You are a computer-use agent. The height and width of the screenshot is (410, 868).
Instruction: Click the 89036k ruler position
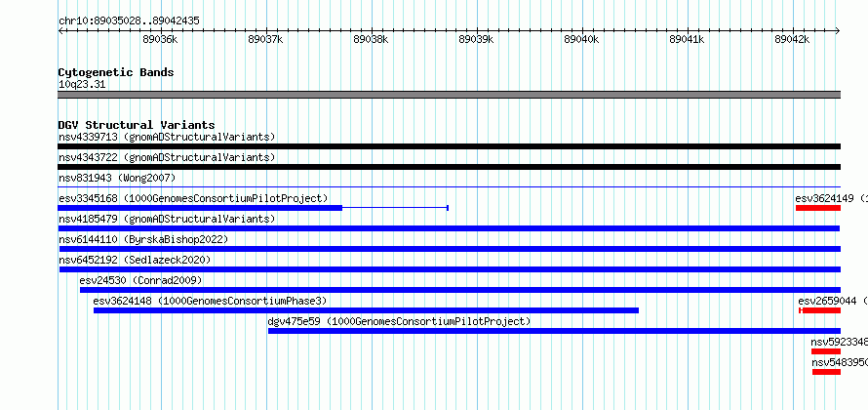pos(161,39)
